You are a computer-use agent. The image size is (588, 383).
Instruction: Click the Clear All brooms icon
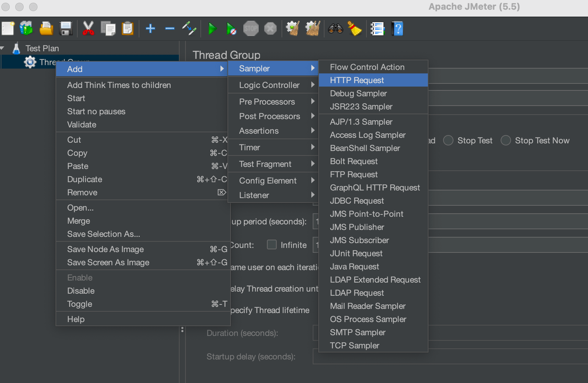(x=312, y=28)
